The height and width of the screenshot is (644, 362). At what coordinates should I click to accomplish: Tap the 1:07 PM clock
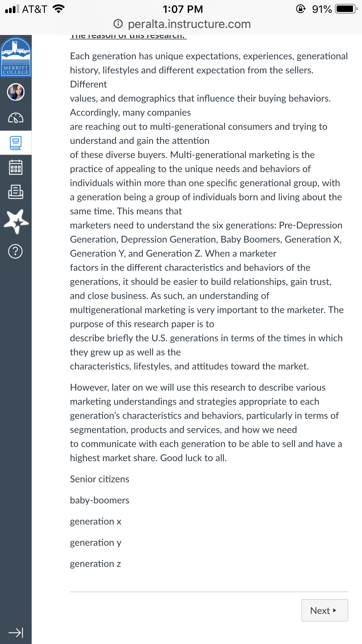(x=183, y=9)
